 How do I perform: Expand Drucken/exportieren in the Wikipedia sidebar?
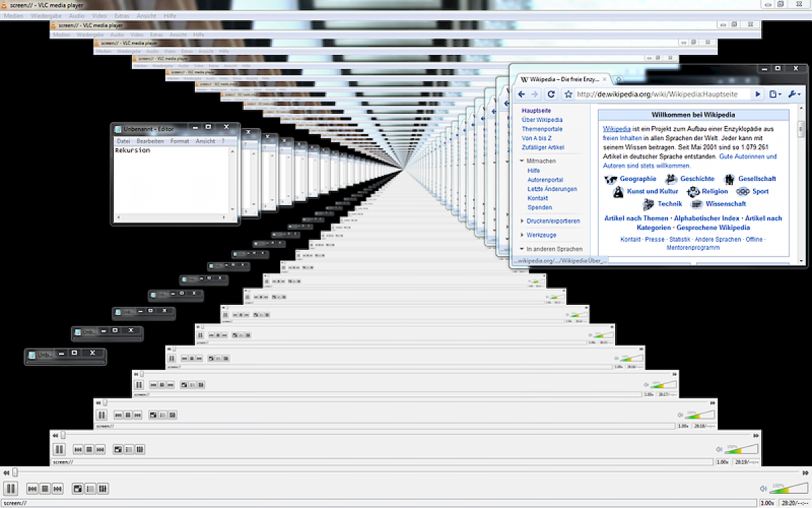coord(522,221)
